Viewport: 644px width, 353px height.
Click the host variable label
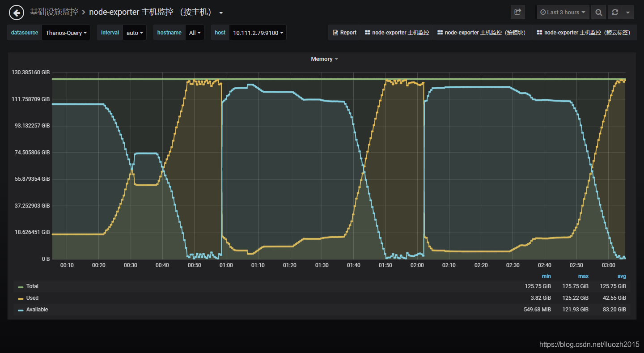click(x=220, y=33)
